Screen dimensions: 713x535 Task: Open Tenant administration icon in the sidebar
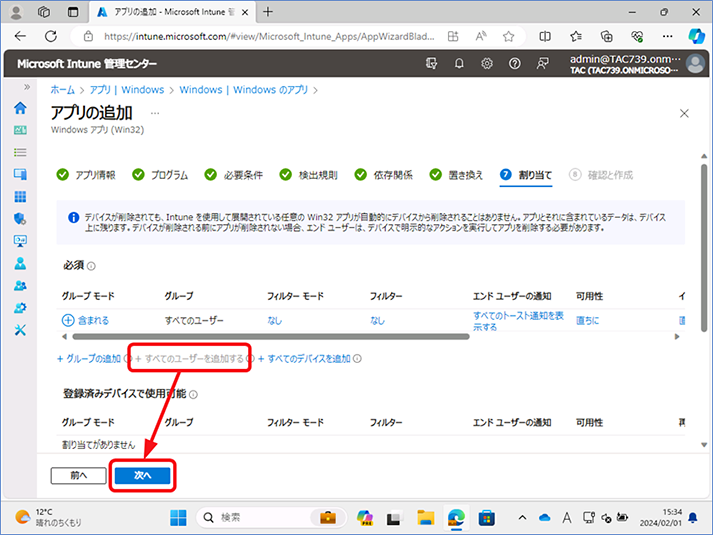[20, 308]
